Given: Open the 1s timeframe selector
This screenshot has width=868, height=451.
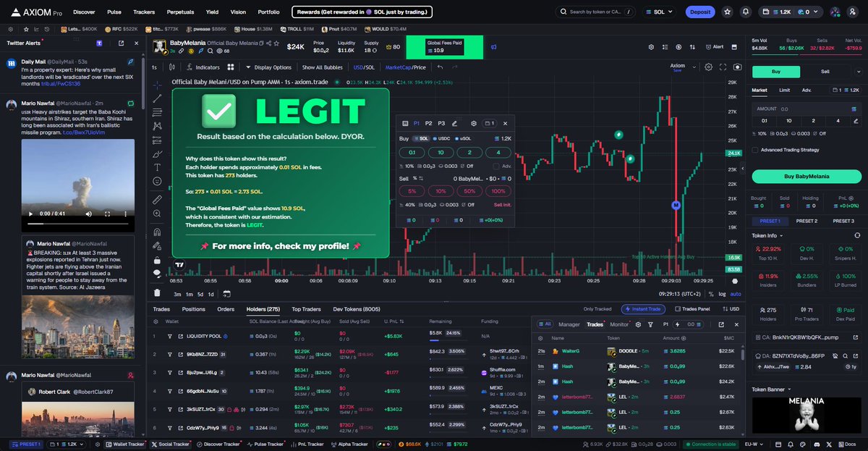Looking at the screenshot, I should pyautogui.click(x=154, y=67).
